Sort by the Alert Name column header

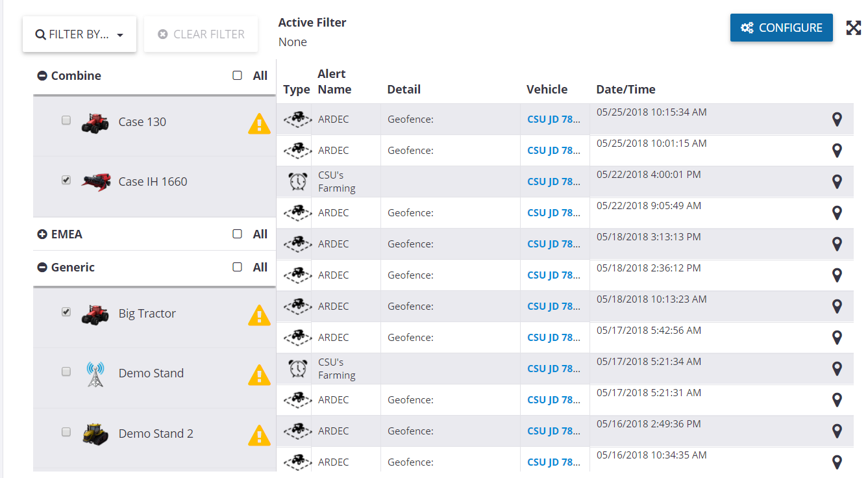click(334, 82)
